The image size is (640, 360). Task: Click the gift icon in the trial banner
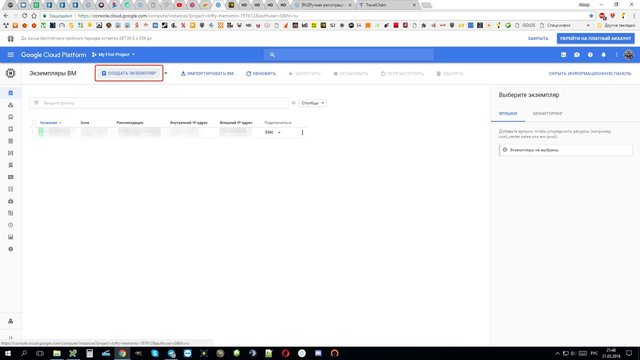coord(11,38)
